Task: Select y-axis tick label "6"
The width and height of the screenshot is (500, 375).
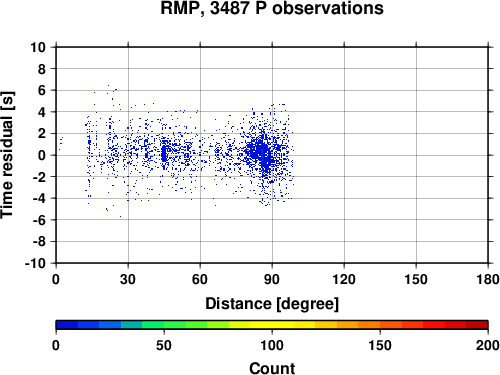Action: 42,90
